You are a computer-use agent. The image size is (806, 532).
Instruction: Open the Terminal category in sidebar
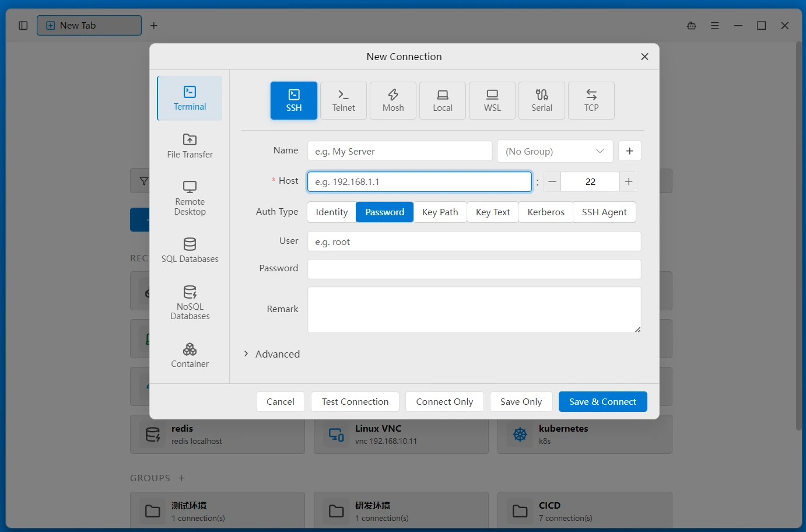(190, 98)
